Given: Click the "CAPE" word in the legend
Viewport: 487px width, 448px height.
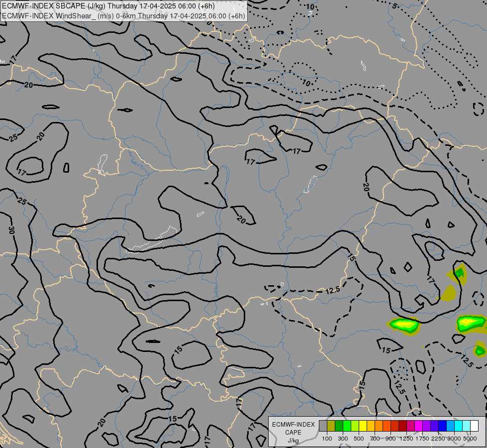Looking at the screenshot, I should pyautogui.click(x=293, y=433).
